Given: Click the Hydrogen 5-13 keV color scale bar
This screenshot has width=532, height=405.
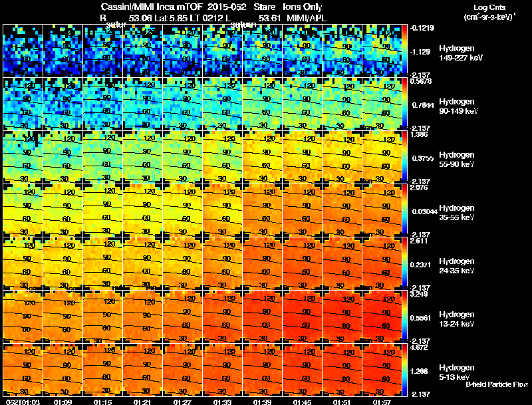Looking at the screenshot, I should coord(404,370).
